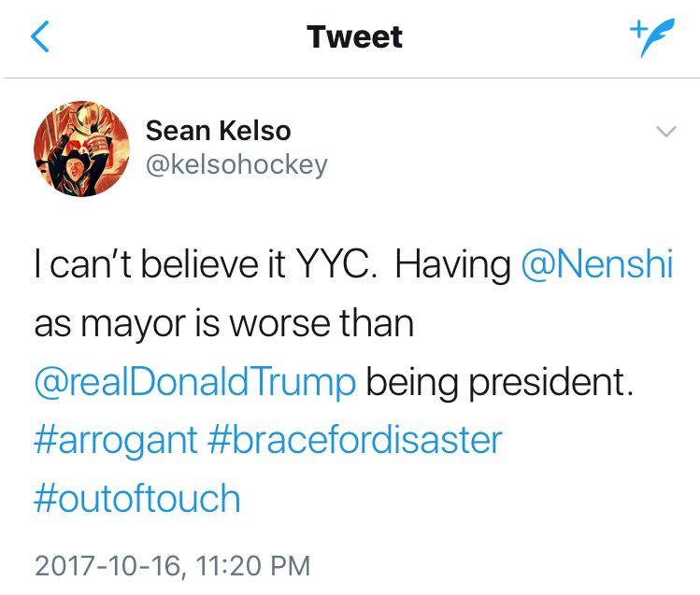Click the 11:20 PM time
This screenshot has width=700, height=595.
[x=255, y=565]
